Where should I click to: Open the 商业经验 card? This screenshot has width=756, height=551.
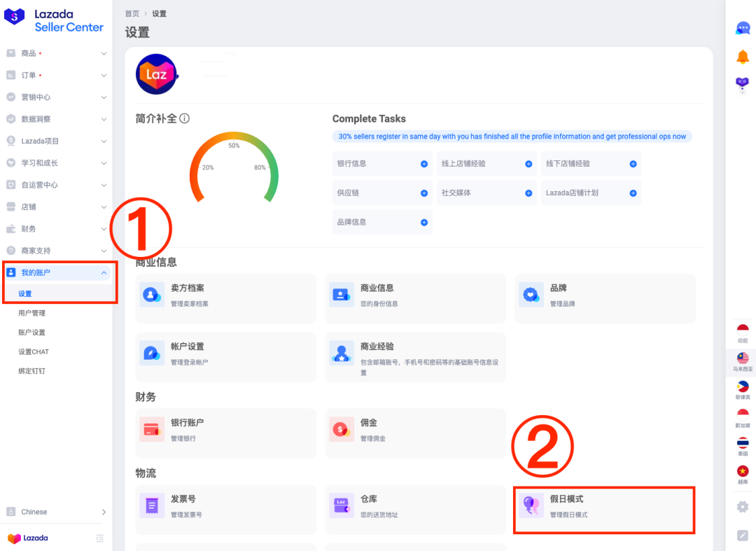[x=415, y=357]
